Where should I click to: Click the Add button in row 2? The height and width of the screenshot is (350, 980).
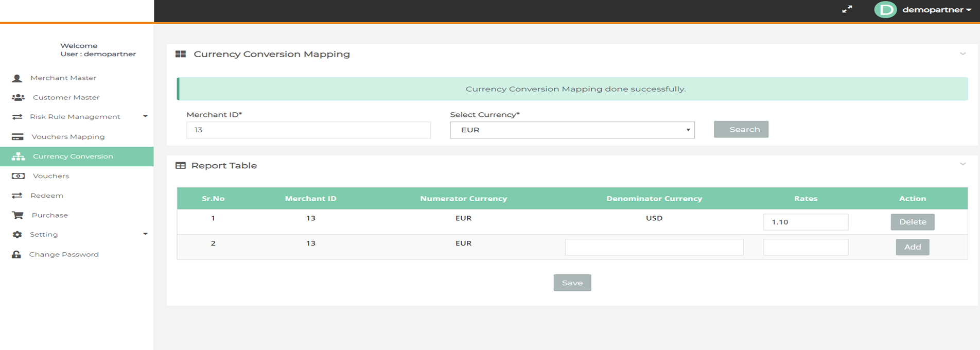(x=912, y=247)
